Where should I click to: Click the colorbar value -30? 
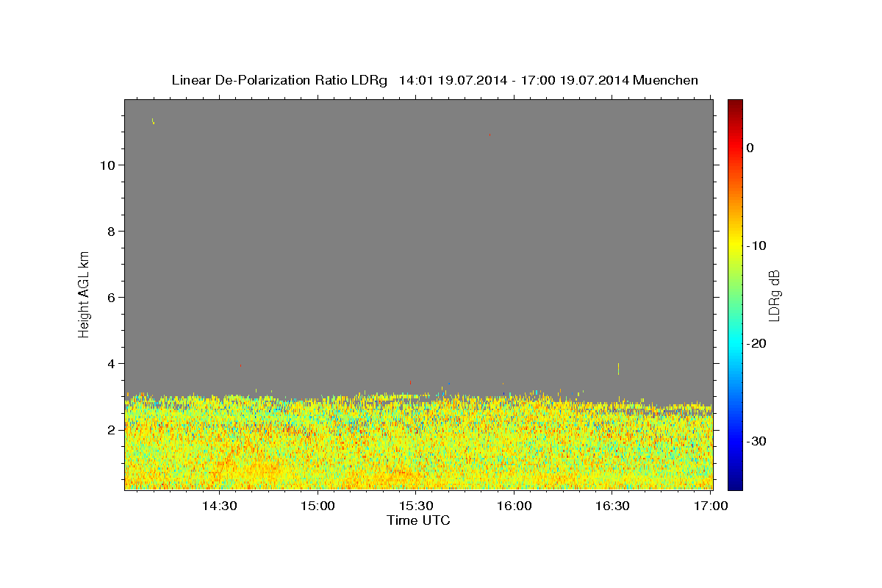click(x=756, y=441)
